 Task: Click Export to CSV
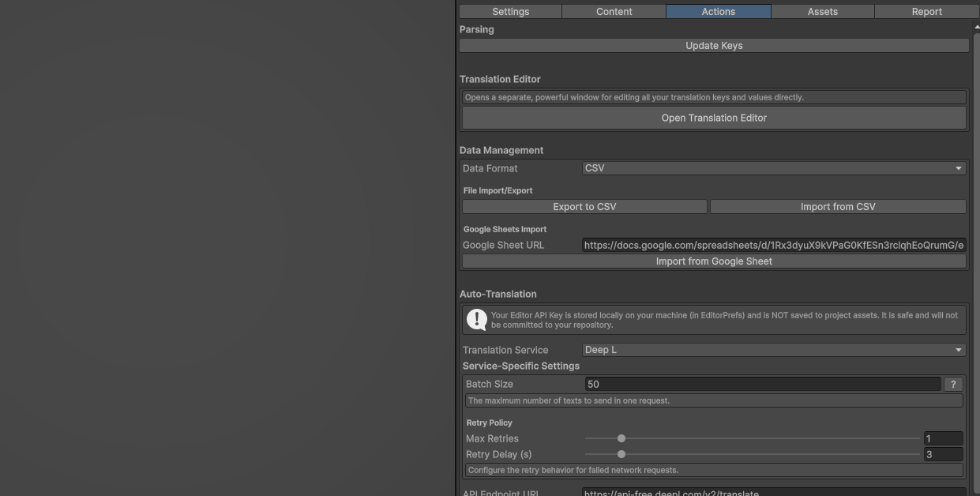coord(584,206)
